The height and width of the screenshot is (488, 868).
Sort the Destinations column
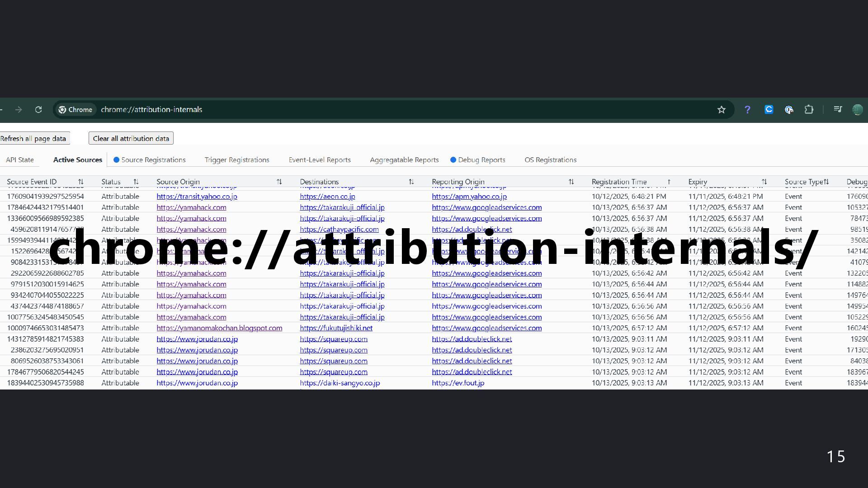click(x=411, y=182)
